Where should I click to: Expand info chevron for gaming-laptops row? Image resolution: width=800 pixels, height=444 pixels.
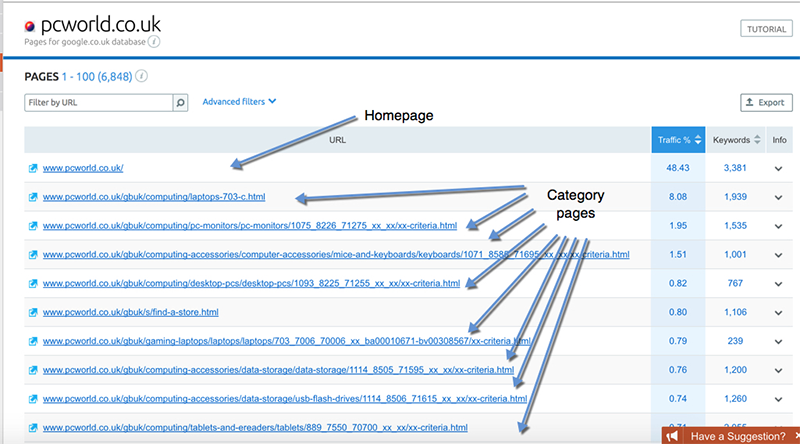click(778, 341)
